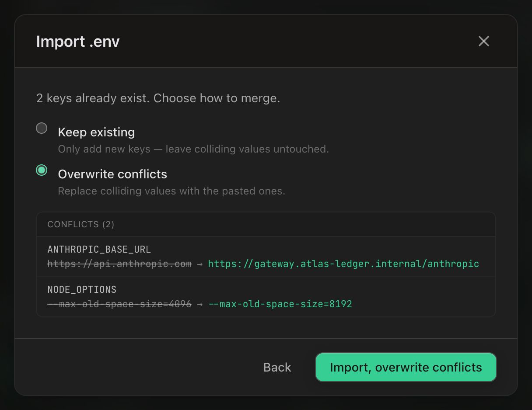Click the struck-through https://api.anthropic.com value
532x410 pixels.
[119, 264]
